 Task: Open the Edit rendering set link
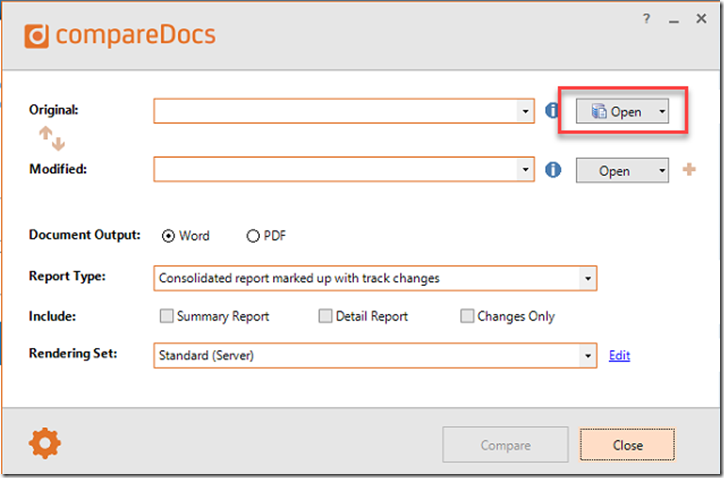click(619, 355)
